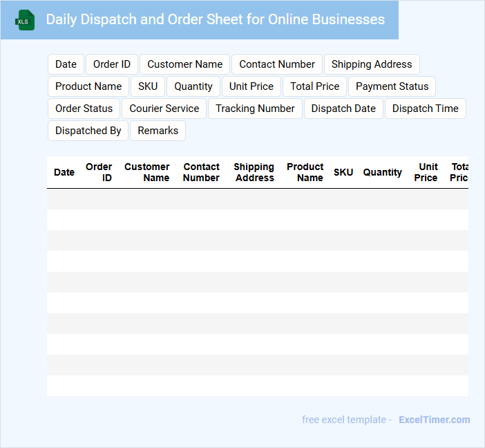Select the Date field tag
485x448 pixels.
[x=66, y=64]
